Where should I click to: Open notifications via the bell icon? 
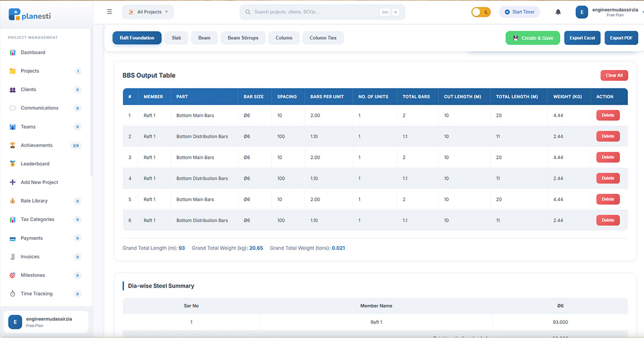tap(558, 11)
